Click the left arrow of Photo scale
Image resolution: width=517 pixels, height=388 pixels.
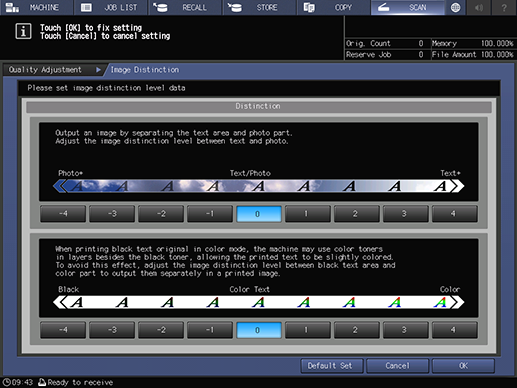tap(59, 186)
